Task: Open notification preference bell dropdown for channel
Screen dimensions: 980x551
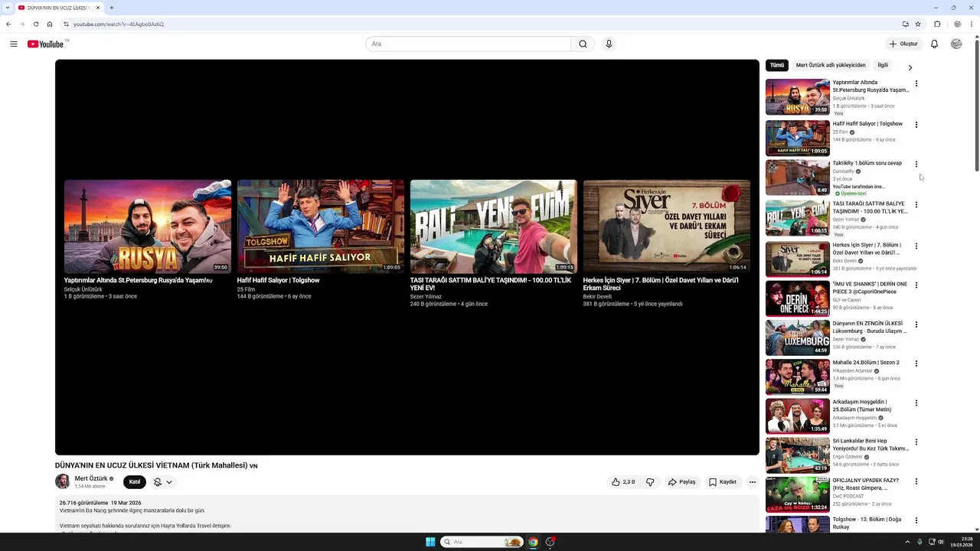Action: click(162, 482)
